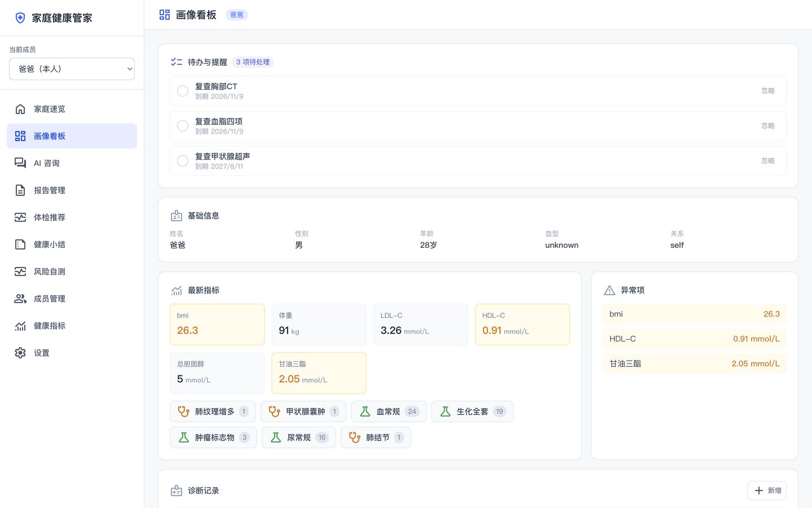Click the 甘油三酯 row in 异常项 list
Viewport: 812px width, 508px height.
695,364
